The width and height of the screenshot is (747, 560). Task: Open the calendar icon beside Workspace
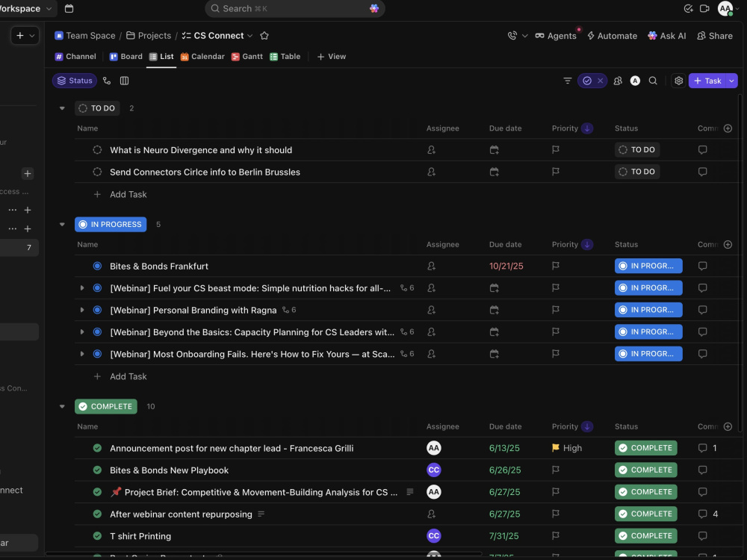click(x=69, y=8)
